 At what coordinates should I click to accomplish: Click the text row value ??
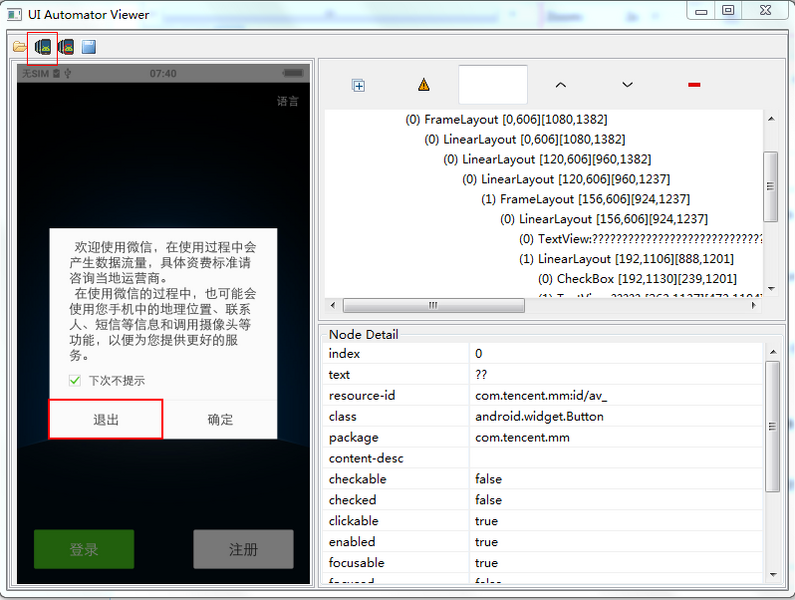(x=481, y=374)
